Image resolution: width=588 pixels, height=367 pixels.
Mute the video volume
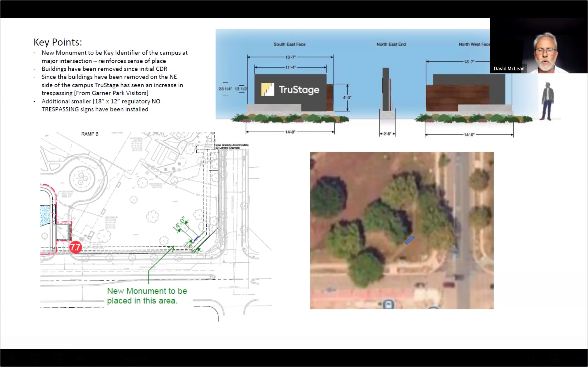[80, 359]
